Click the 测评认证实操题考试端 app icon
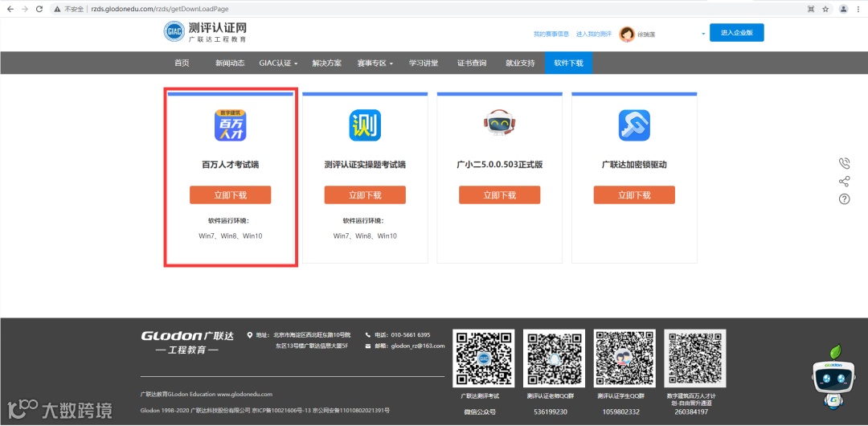This screenshot has height=426, width=868. (365, 125)
